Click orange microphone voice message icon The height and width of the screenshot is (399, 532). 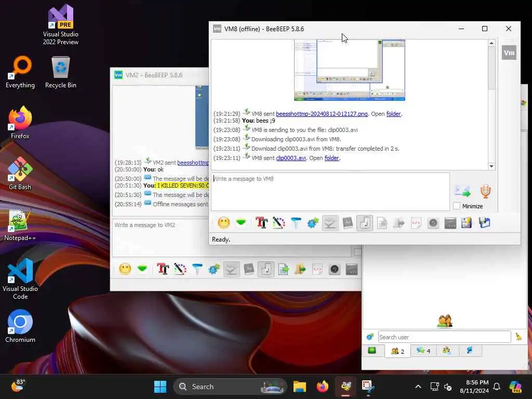(486, 191)
